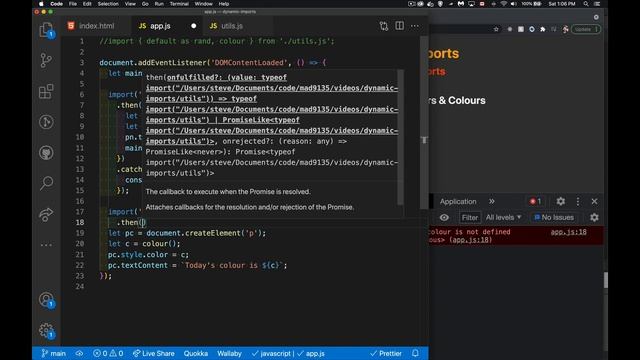Open macOS Control Center icon
Viewport: 640px width, 360px height.
(x=597, y=4)
